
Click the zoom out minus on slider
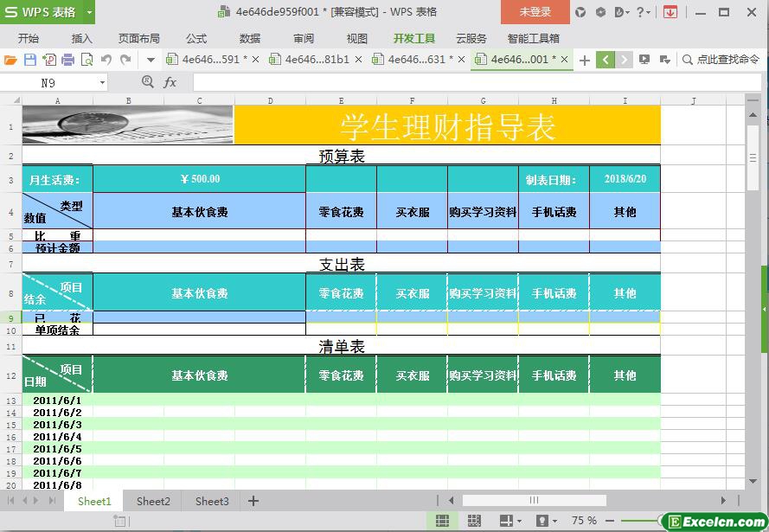(611, 521)
